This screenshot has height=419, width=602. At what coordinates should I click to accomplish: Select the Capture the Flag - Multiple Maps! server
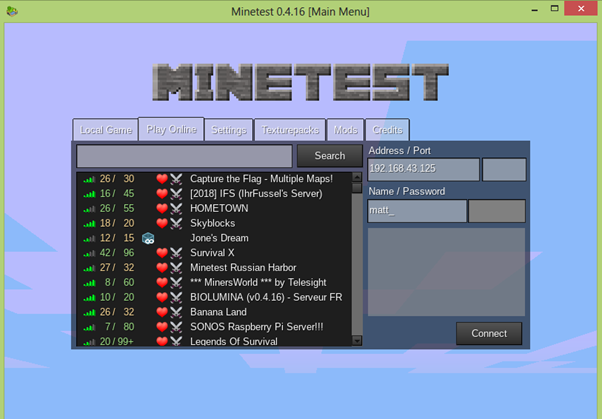pyautogui.click(x=214, y=179)
